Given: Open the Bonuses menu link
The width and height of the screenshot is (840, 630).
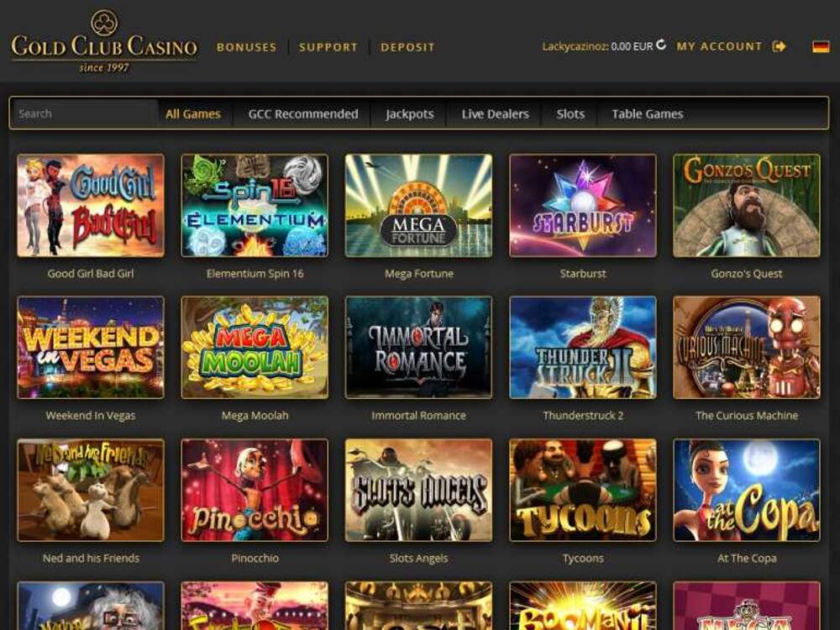Looking at the screenshot, I should (246, 47).
